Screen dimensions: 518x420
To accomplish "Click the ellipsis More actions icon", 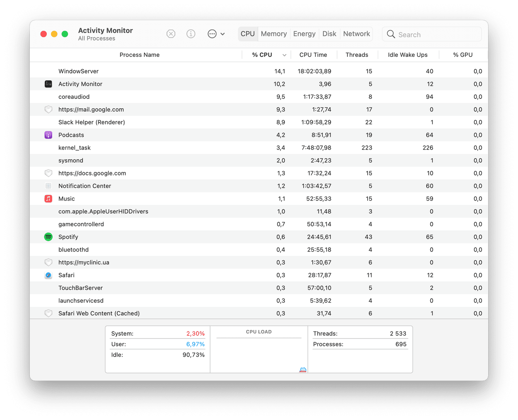I will 212,34.
